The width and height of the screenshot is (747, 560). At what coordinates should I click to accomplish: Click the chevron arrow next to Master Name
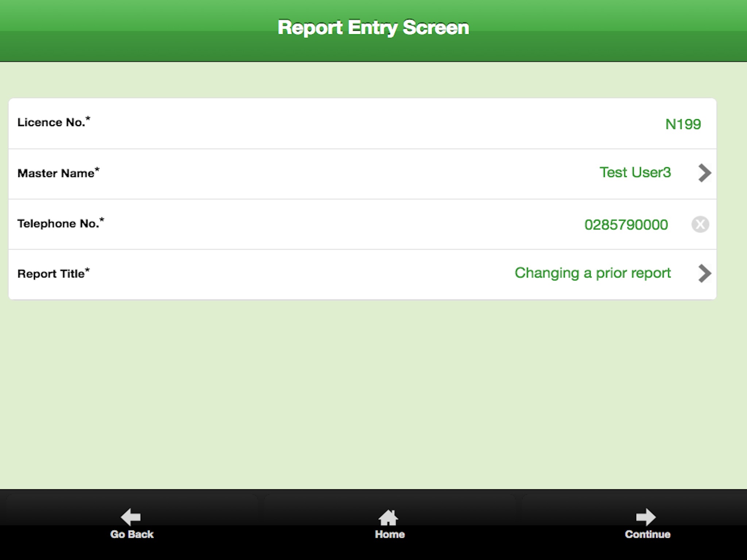pos(704,173)
